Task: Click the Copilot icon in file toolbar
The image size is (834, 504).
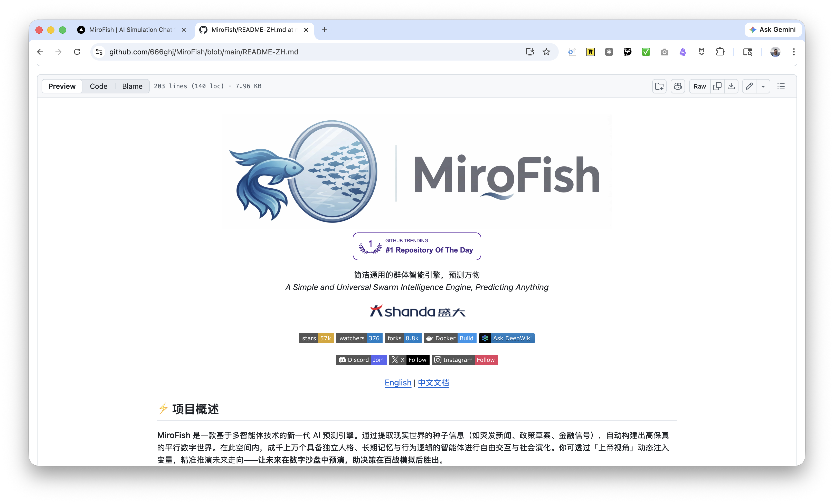Action: (678, 86)
